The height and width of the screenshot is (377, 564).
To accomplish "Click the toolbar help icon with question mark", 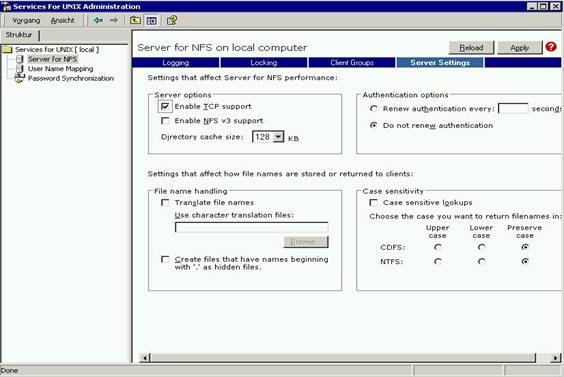I will [x=172, y=21].
